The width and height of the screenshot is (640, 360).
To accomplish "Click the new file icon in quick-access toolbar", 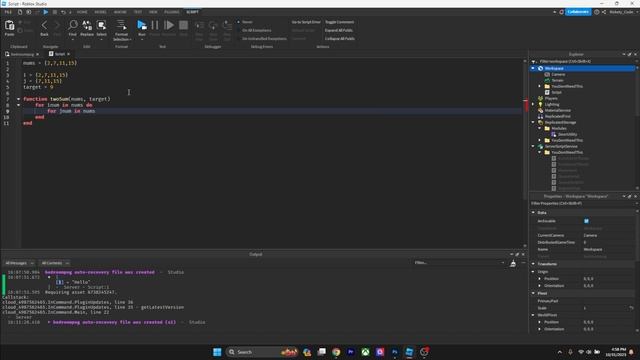I will 20,12.
